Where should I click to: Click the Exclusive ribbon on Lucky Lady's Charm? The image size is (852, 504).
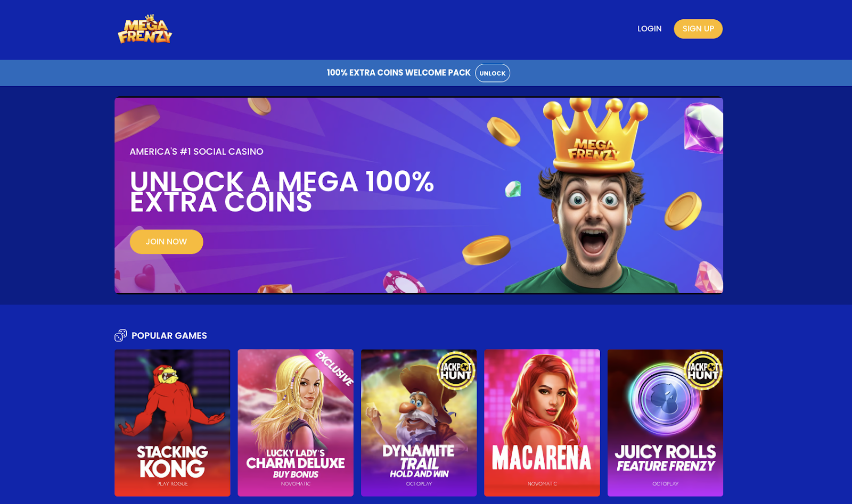click(334, 368)
